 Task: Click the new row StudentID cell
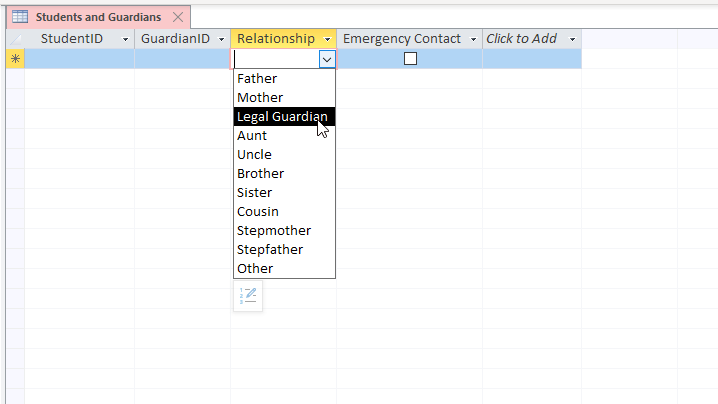(x=79, y=59)
